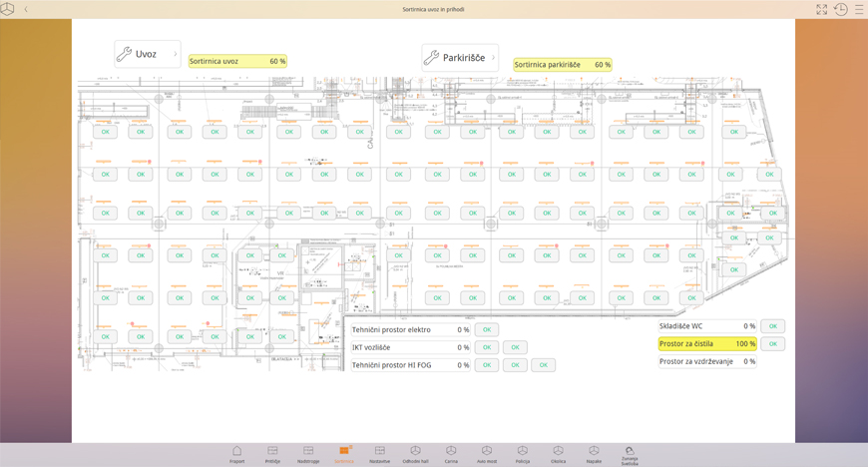Click OK next to Tehnični prostor elektro
868x467 pixels.
point(486,329)
